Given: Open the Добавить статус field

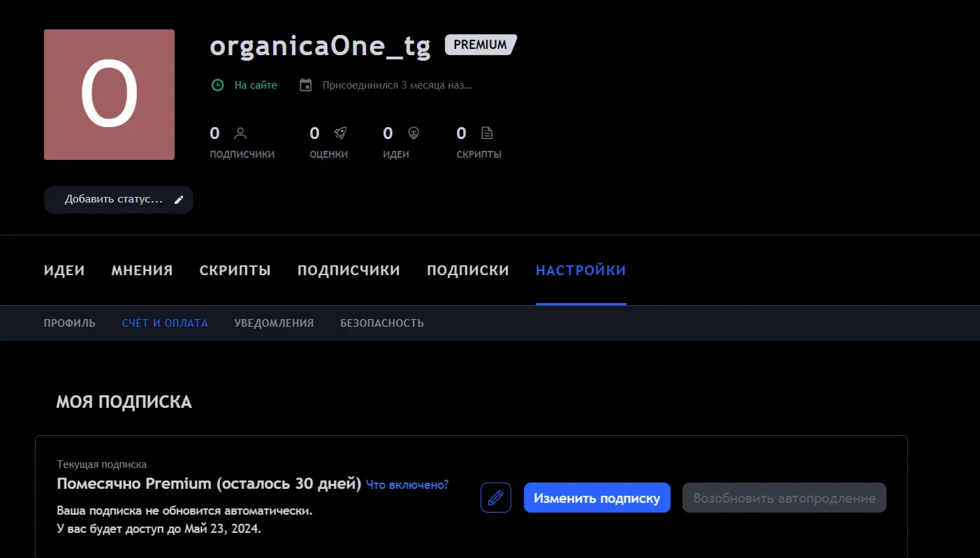Looking at the screenshot, I should tap(119, 200).
